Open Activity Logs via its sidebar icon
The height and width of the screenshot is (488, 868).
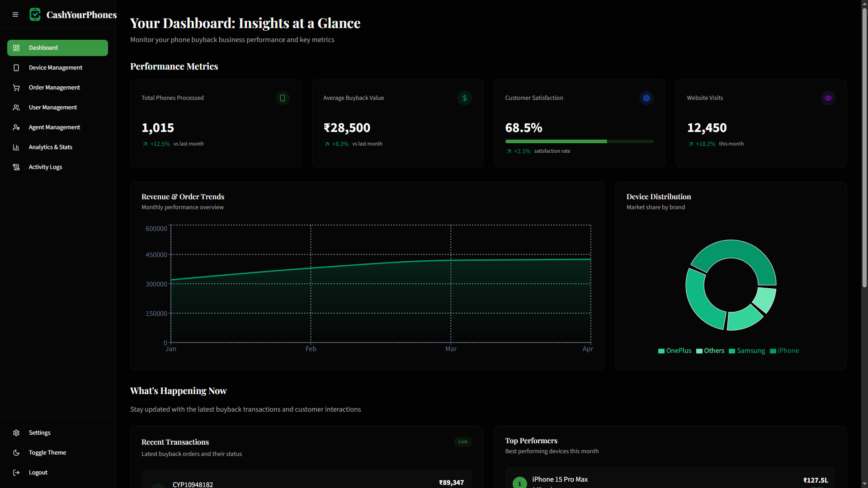[16, 167]
